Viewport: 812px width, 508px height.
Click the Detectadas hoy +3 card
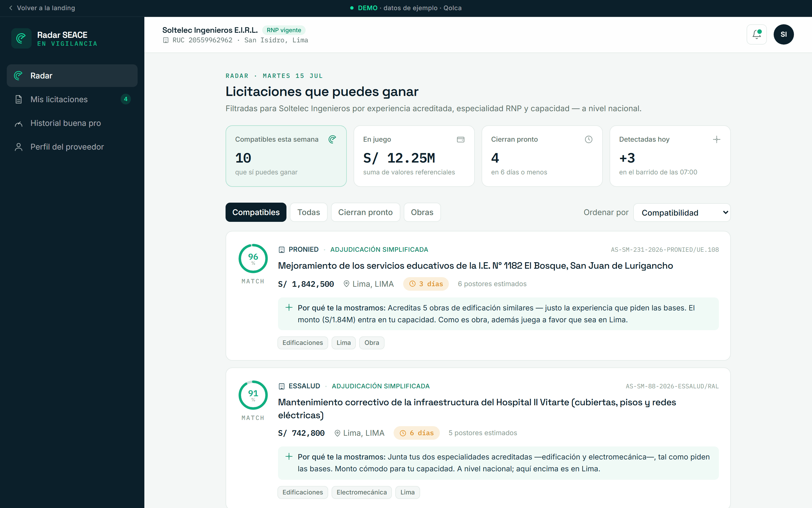tap(670, 156)
